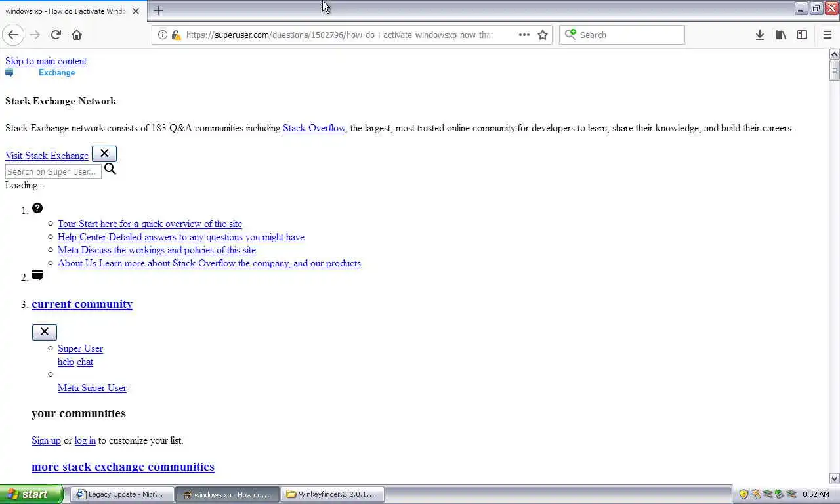The width and height of the screenshot is (840, 504).
Task: Click the Firefox search bar field
Action: 622,35
